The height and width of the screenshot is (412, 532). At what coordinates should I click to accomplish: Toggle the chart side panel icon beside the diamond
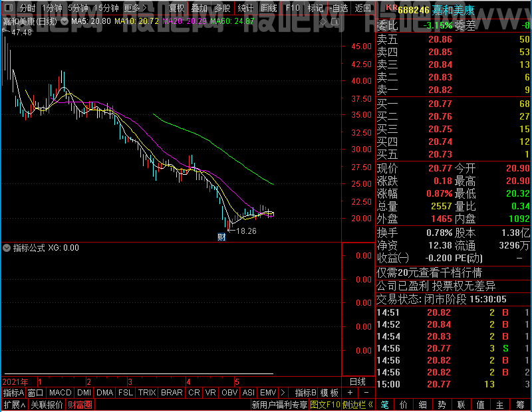[335, 22]
